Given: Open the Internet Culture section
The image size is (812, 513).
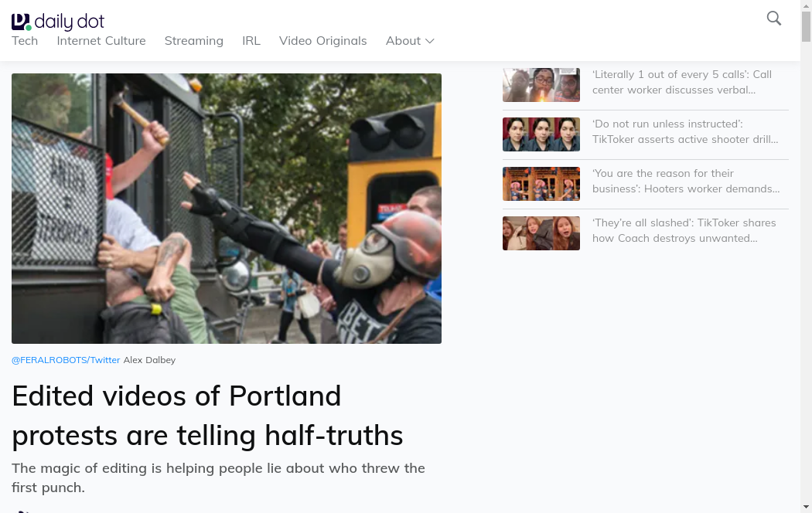Looking at the screenshot, I should pyautogui.click(x=101, y=41).
